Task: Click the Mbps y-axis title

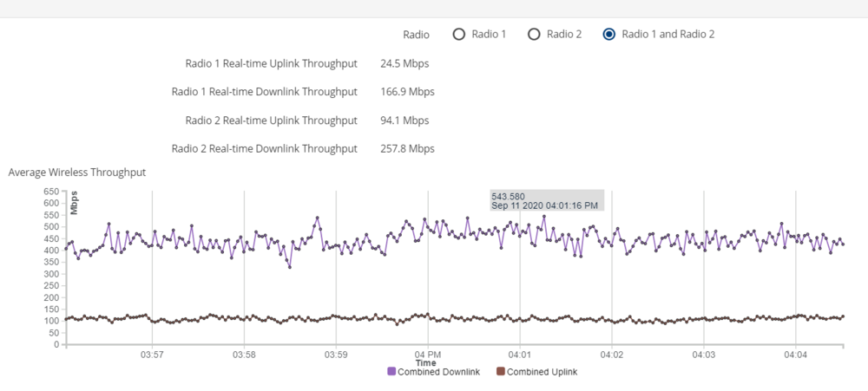Action: coord(74,202)
